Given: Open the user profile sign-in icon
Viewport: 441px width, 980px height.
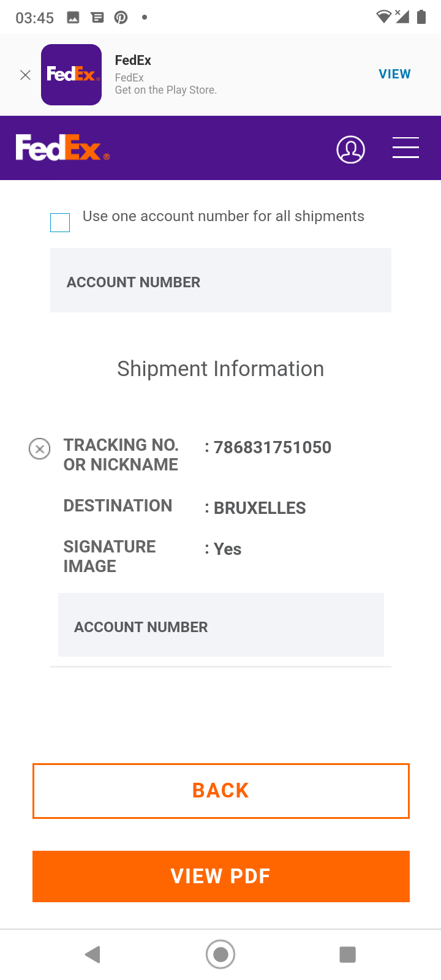Looking at the screenshot, I should pyautogui.click(x=350, y=149).
